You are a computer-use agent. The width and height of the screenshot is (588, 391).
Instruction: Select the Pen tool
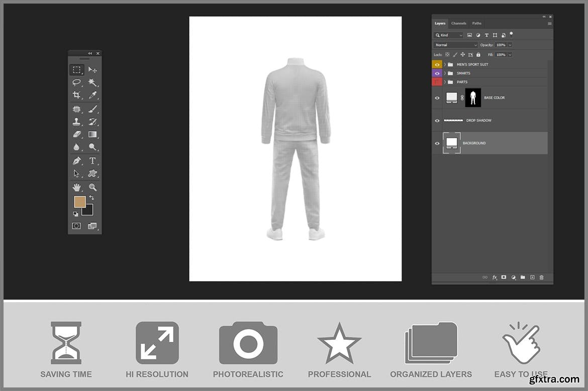point(76,161)
